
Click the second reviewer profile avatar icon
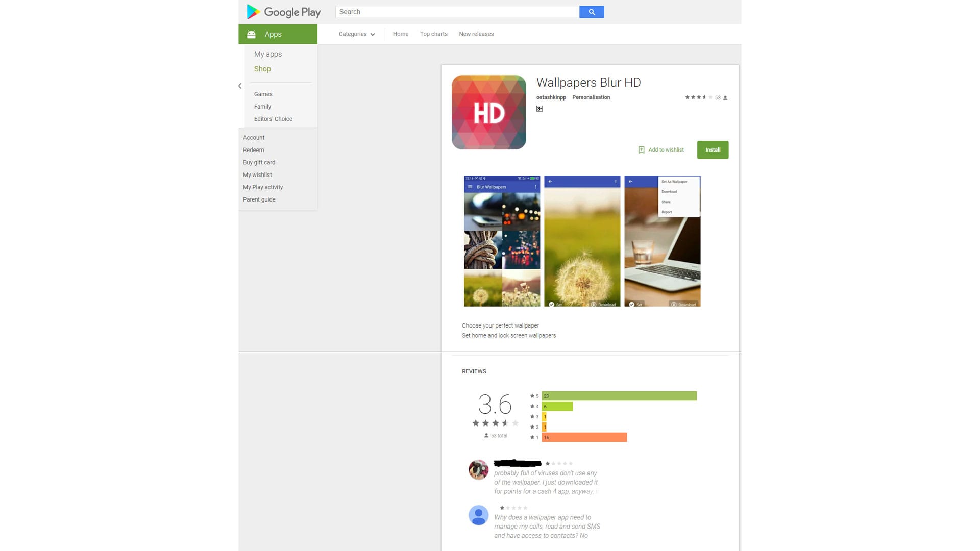(479, 515)
